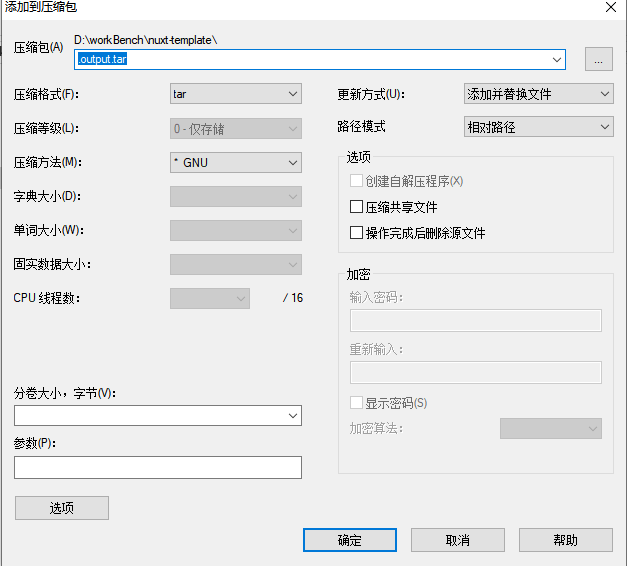The width and height of the screenshot is (627, 566).
Task: Click the 压缩等级 仅存储 dropdown
Action: 235,128
